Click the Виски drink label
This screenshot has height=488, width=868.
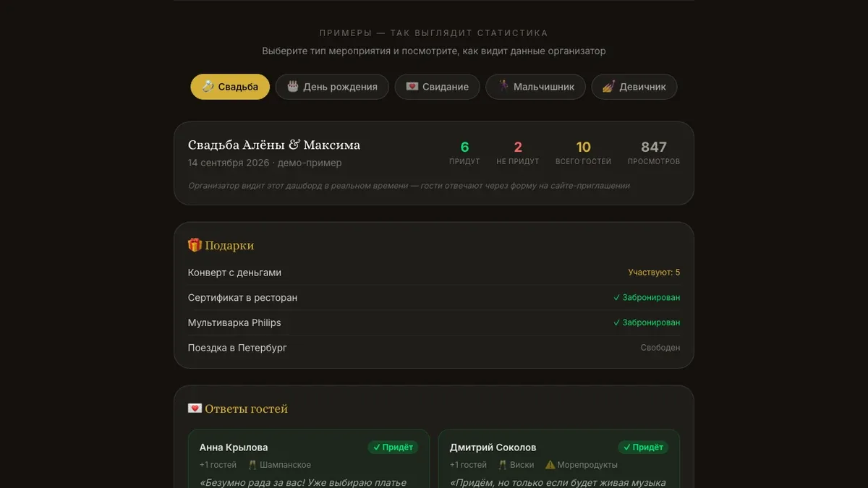[x=522, y=465]
